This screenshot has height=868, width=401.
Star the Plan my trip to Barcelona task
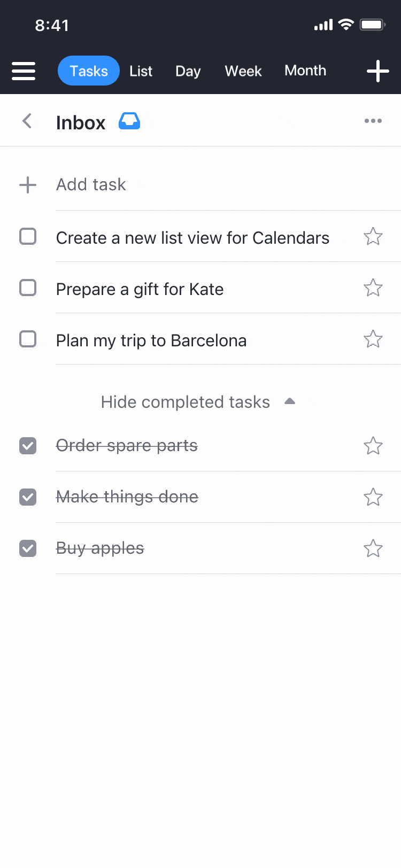pyautogui.click(x=373, y=339)
